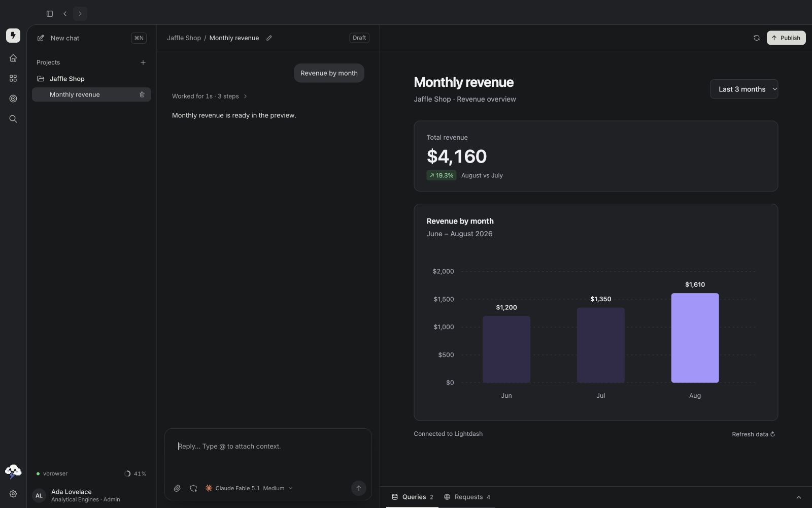
Task: Click the Revenue by month message bubble
Action: [x=329, y=73]
